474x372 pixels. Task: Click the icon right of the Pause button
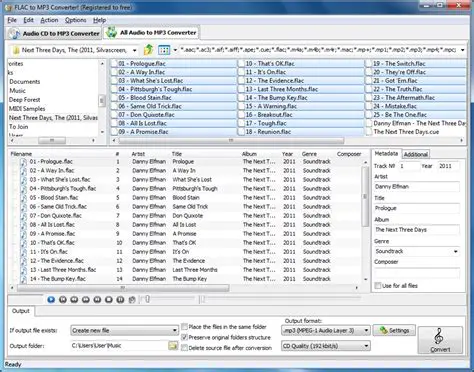click(x=132, y=300)
